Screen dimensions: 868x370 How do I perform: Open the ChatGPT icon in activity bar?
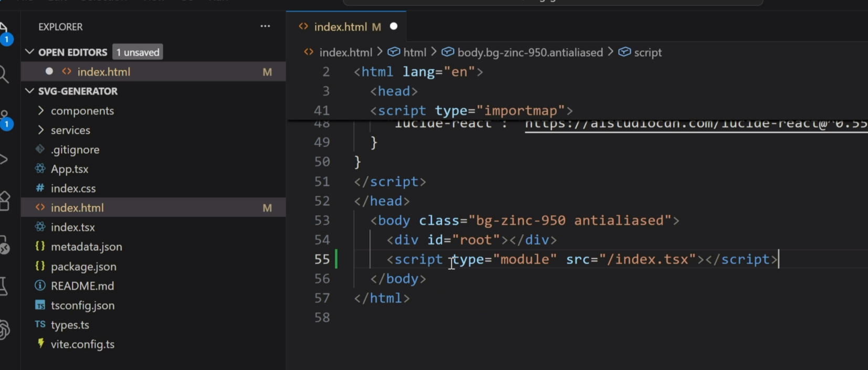[5, 330]
